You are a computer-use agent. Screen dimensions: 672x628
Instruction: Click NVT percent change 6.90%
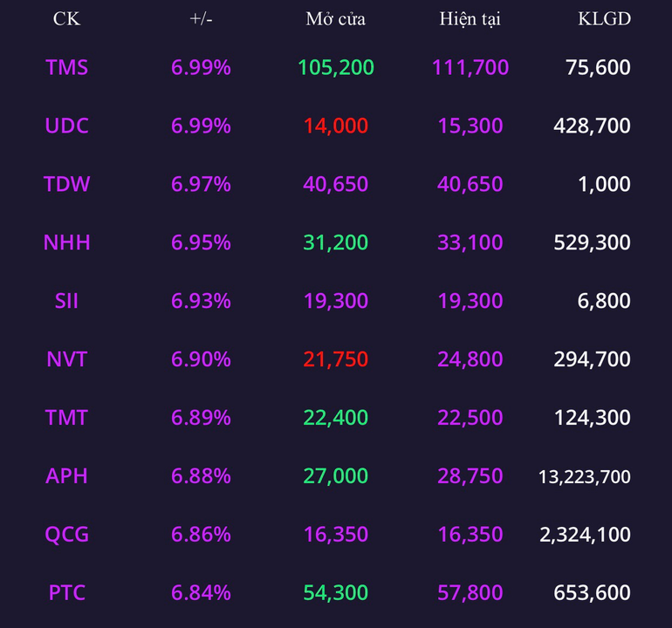point(201,358)
